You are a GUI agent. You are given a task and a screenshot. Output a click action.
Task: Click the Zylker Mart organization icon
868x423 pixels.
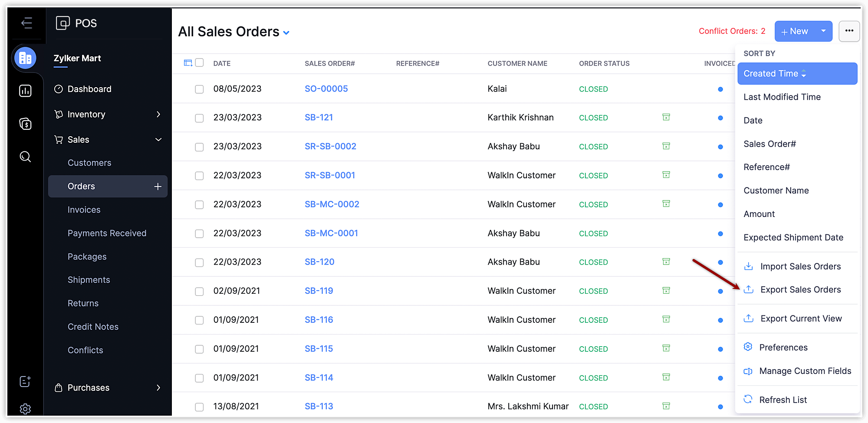(x=25, y=58)
